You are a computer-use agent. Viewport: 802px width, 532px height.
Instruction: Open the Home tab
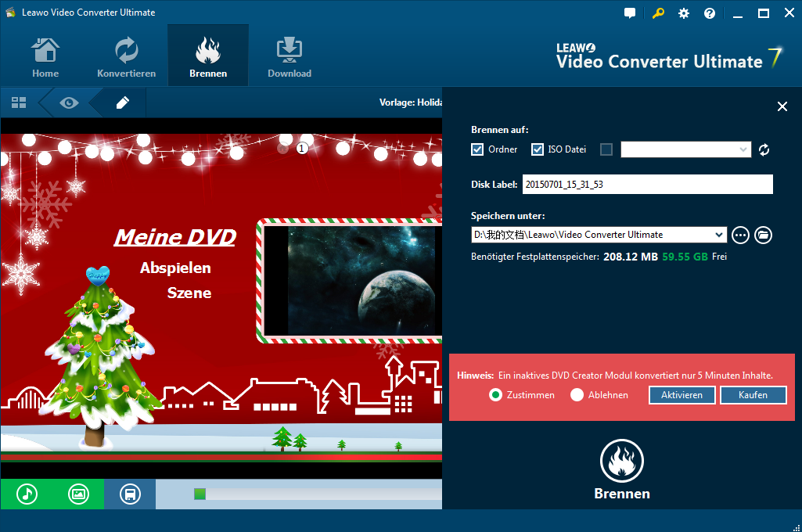[45, 57]
